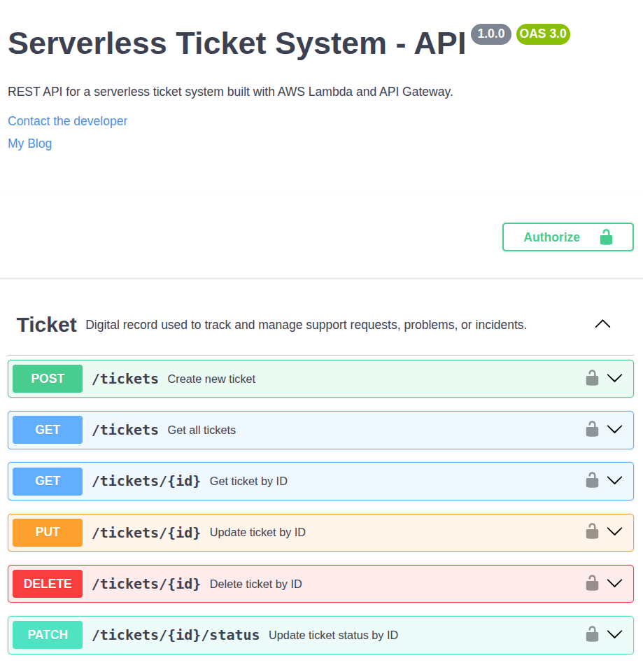Screen dimensions: 643x672
Task: Click lock icon on DELETE /tickets/{id} row
Action: pyautogui.click(x=592, y=583)
